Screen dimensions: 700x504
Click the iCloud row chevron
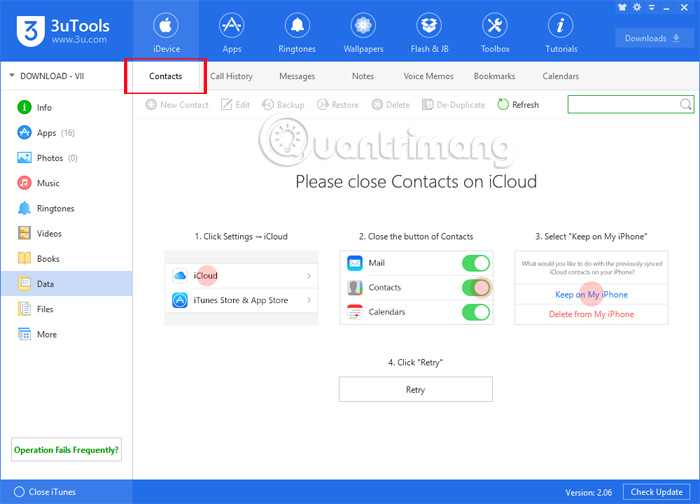click(x=309, y=275)
